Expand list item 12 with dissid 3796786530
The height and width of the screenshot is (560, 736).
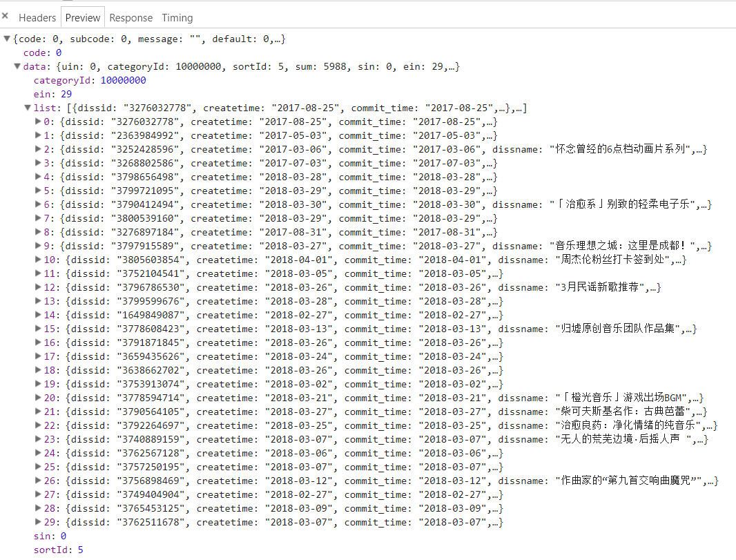(38, 287)
